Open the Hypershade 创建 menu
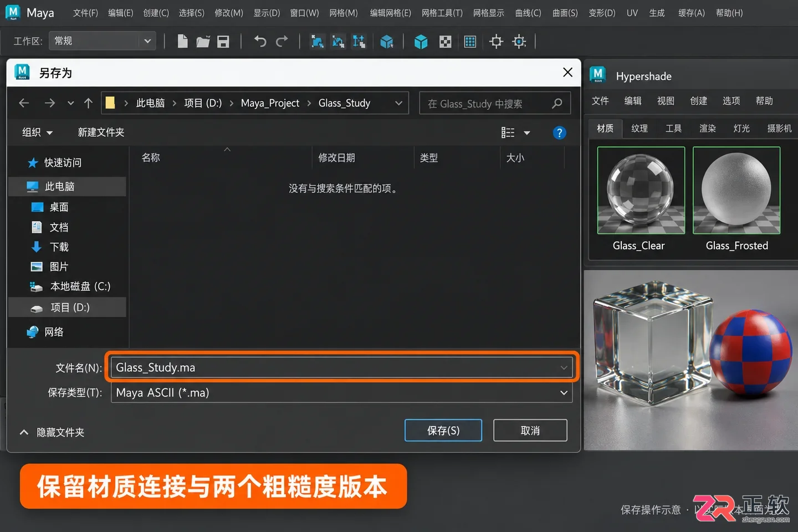Viewport: 798px width, 532px height. pos(699,101)
